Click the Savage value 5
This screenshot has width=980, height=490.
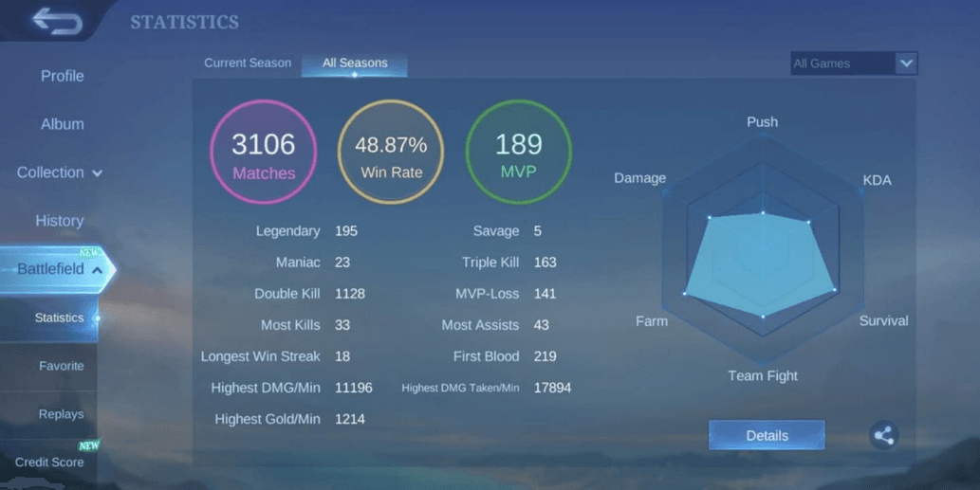click(x=538, y=231)
